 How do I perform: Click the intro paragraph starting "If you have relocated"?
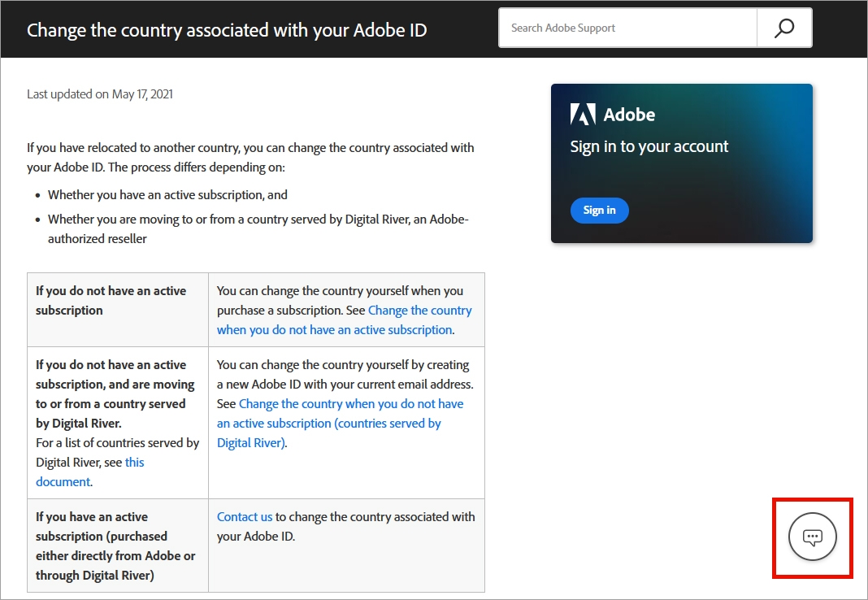point(250,158)
